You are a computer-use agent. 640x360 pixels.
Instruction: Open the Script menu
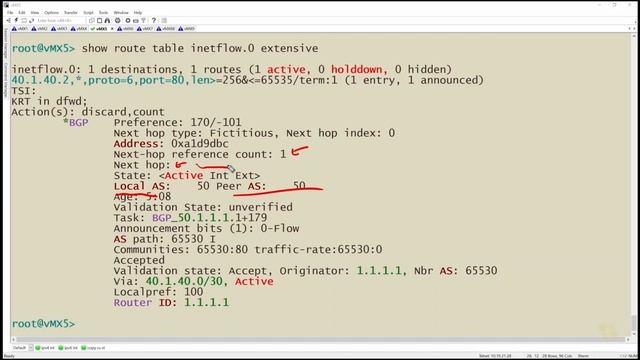(88, 13)
